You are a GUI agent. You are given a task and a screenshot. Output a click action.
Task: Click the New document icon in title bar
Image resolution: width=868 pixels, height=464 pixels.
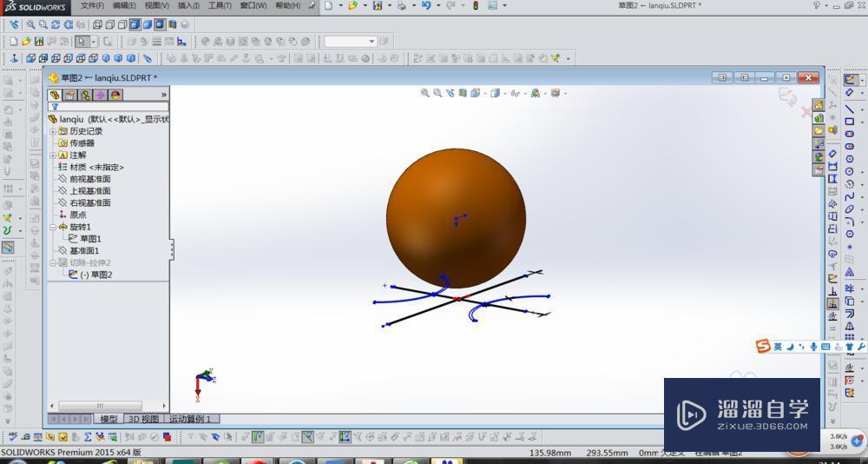[x=329, y=5]
